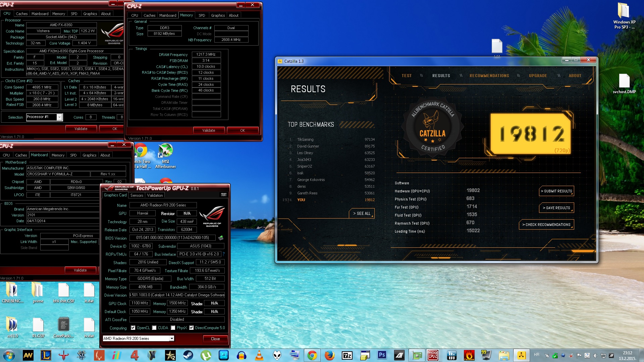
Task: Open Audacity headphones icon in taskbar
Action: [x=241, y=355]
